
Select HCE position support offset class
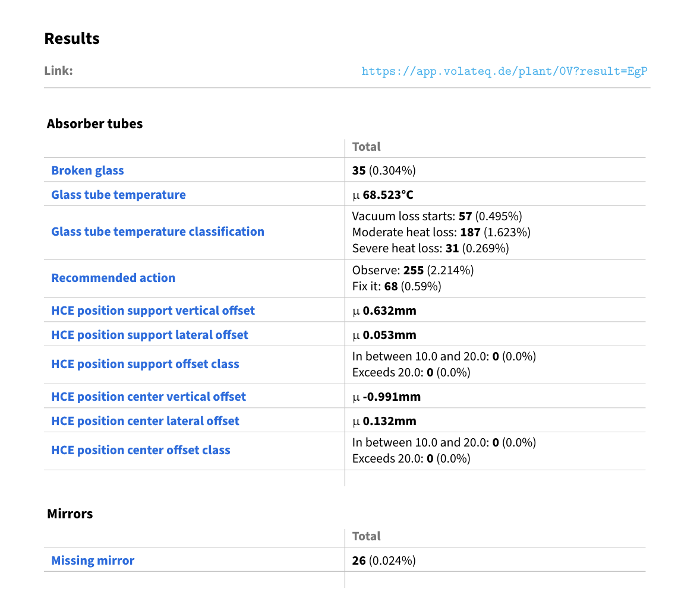145,364
